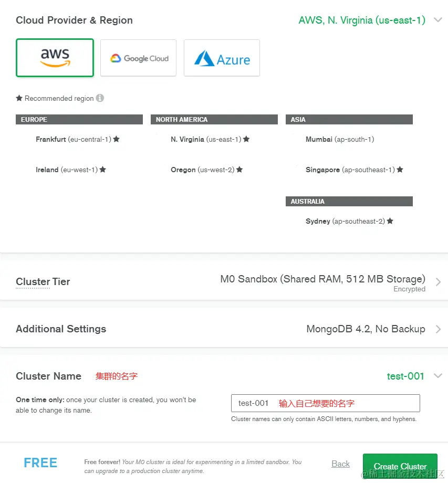448x483 pixels.
Task: Expand the Additional Settings chevron
Action: coord(438,329)
